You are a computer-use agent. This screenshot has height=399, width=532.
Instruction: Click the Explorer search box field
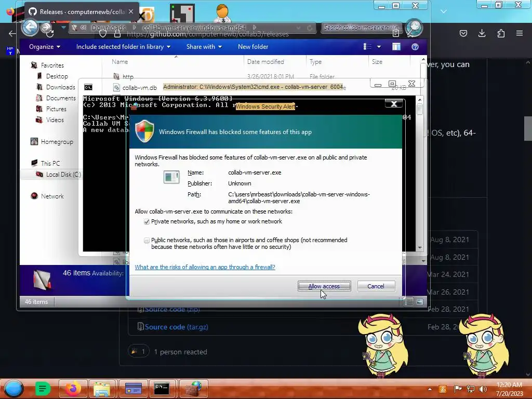pyautogui.click(x=362, y=28)
